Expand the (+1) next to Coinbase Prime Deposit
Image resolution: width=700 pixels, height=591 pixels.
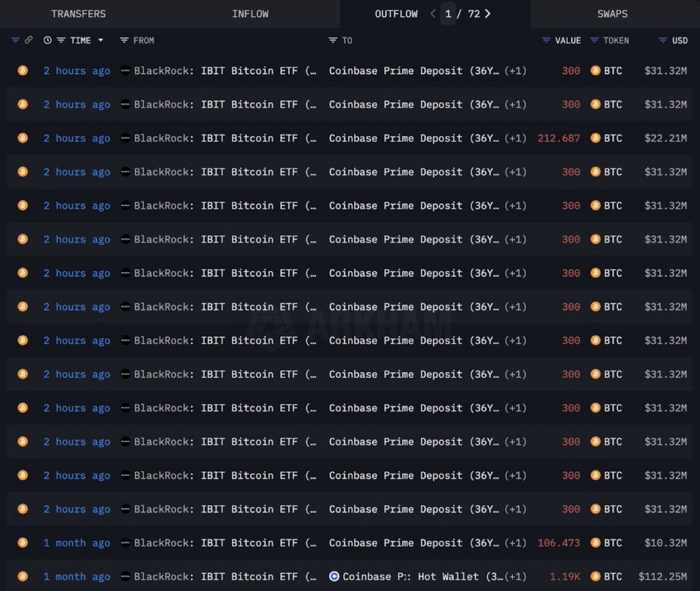tap(516, 71)
